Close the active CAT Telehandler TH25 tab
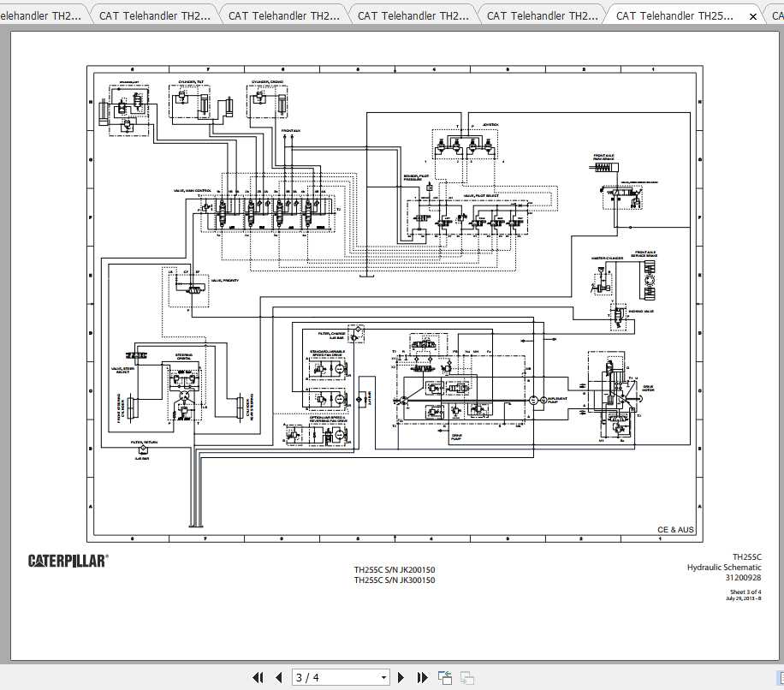The width and height of the screenshot is (784, 690). point(752,15)
